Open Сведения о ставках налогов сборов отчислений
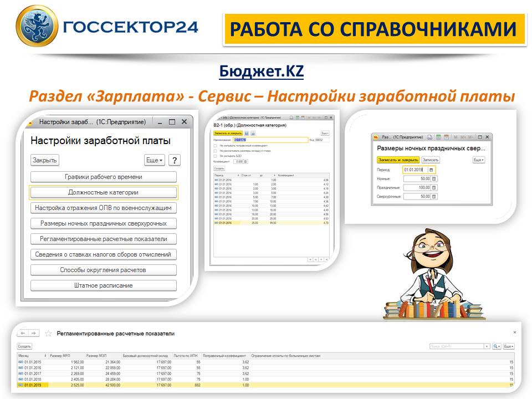This screenshot has width=532, height=399. 104,254
